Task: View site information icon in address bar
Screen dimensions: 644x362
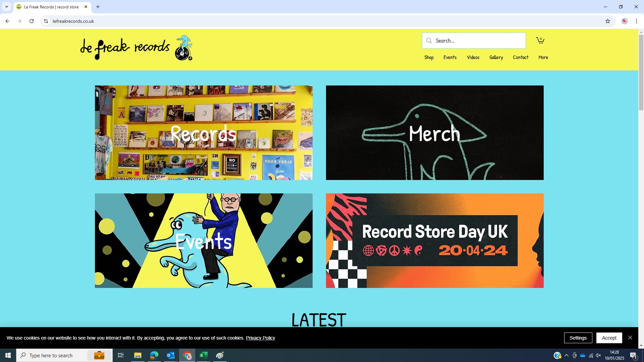Action: (46, 21)
